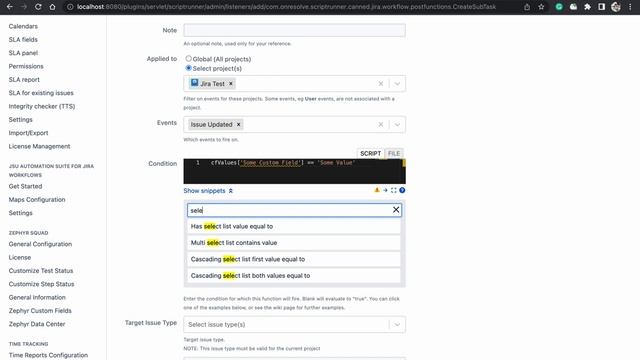Open Integrity checker (TTS) link
The height and width of the screenshot is (360, 640).
point(42,106)
